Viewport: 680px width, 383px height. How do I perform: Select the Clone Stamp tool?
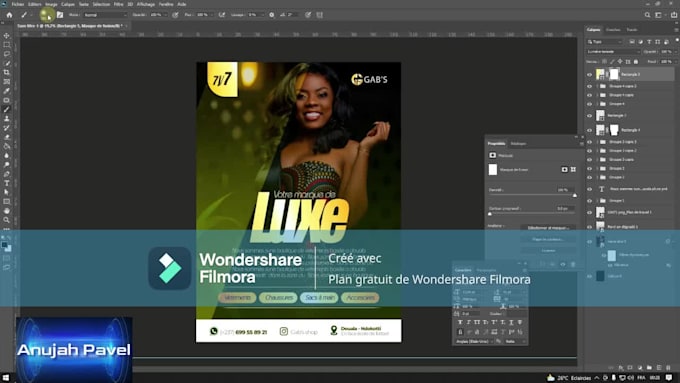tap(7, 118)
